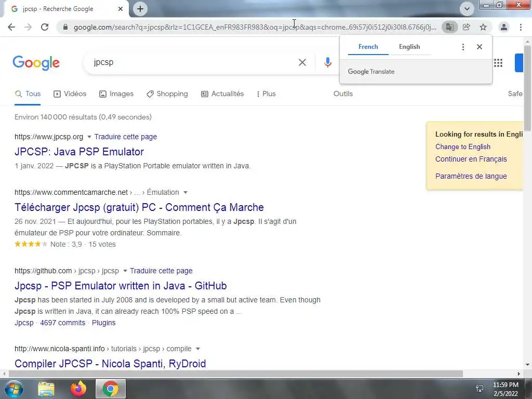This screenshot has width=532, height=399.
Task: Switch to the Shopping results tab
Action: pyautogui.click(x=167, y=94)
